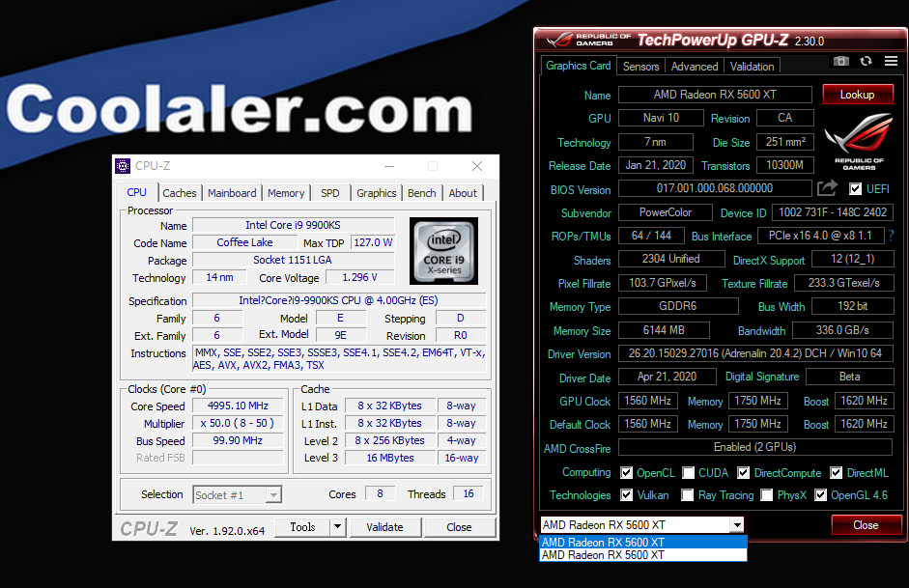909x588 pixels.
Task: Open the Socket #1 selection dropdown
Action: [x=273, y=494]
